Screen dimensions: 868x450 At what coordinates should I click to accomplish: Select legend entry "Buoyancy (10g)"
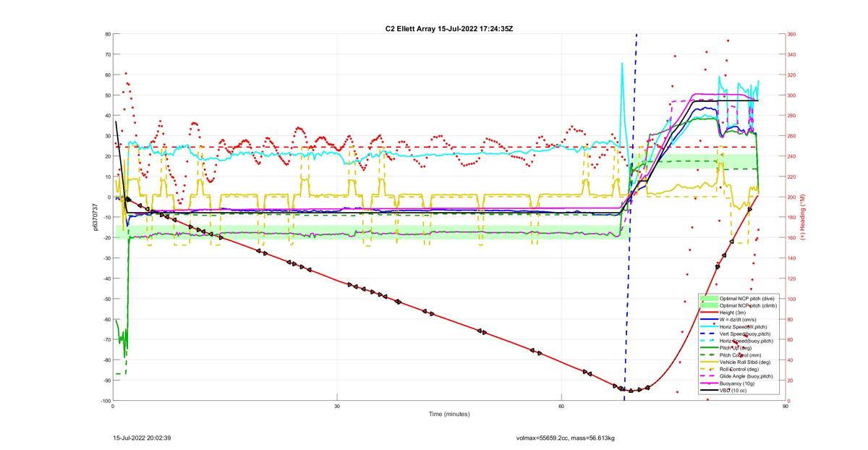pyautogui.click(x=738, y=383)
